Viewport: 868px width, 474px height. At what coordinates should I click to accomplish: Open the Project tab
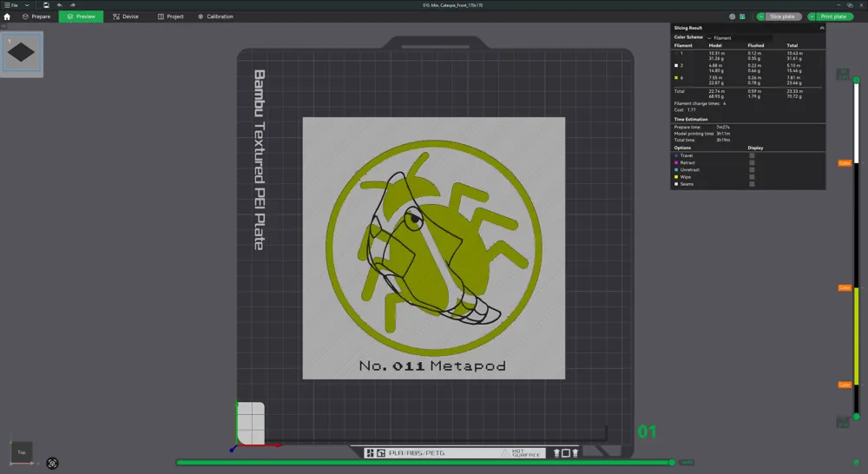tap(170, 16)
